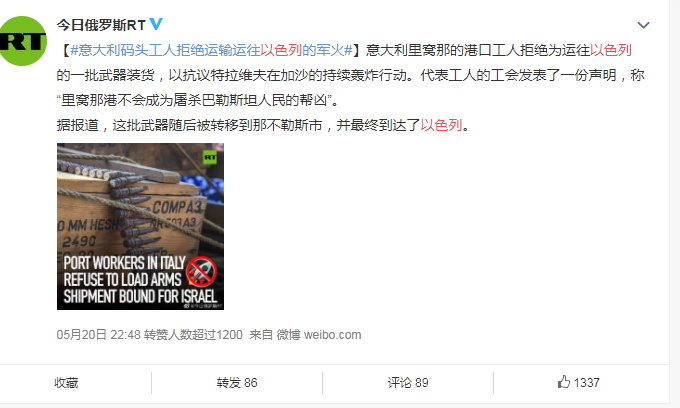Image resolution: width=680 pixels, height=408 pixels.
Task: Click the blue verified V badge
Action: pos(156,24)
